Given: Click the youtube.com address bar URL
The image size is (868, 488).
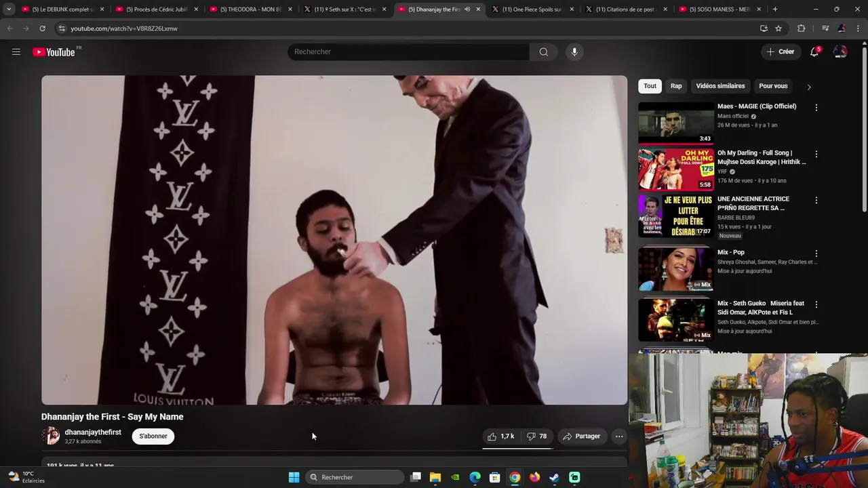Looking at the screenshot, I should pos(124,28).
